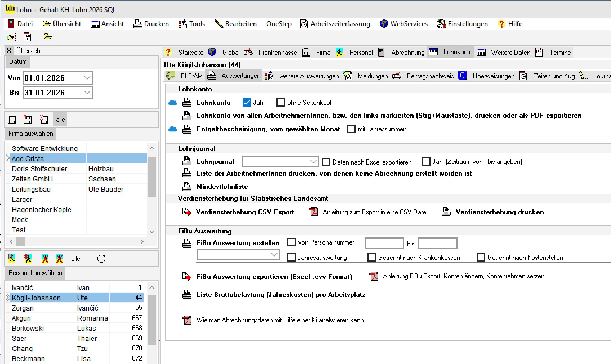Click the cloud icon beside Entgeltbescheinigung
Viewport: 611px width, 364px height.
(x=173, y=129)
